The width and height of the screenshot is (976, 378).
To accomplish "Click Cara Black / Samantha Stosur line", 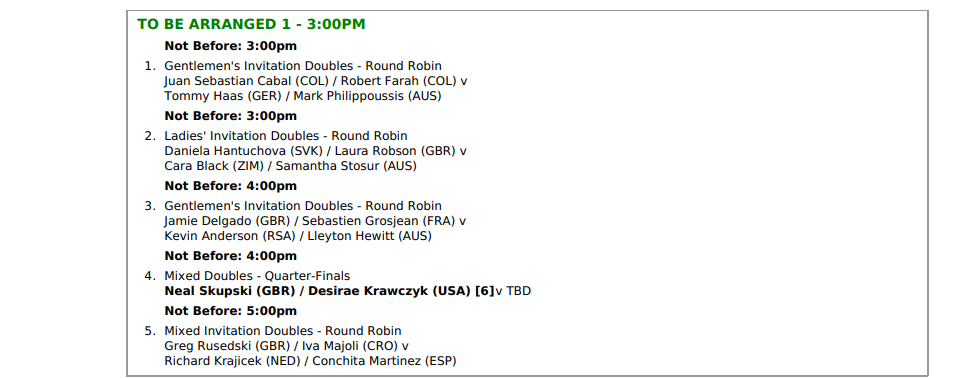I will click(291, 166).
